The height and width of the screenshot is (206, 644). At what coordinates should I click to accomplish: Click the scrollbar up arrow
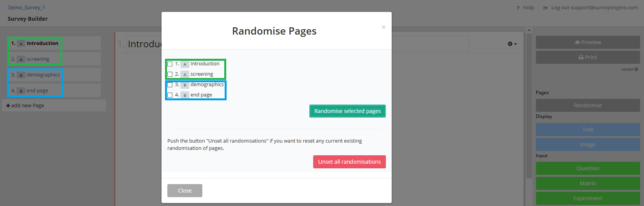(x=529, y=30)
